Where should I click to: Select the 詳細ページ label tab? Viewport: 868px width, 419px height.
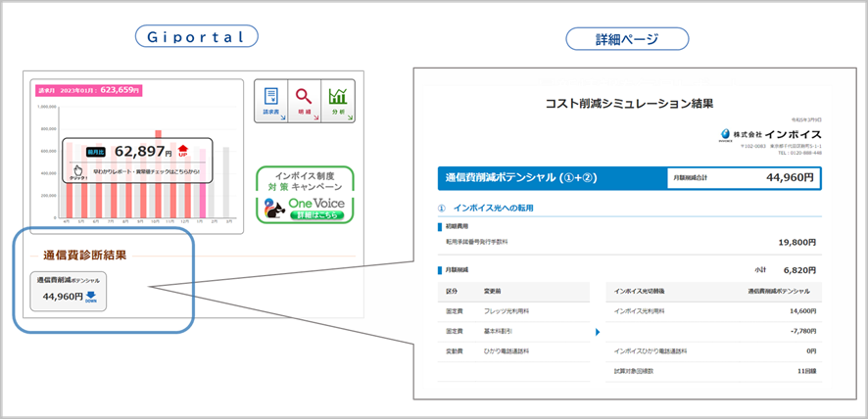click(x=627, y=39)
